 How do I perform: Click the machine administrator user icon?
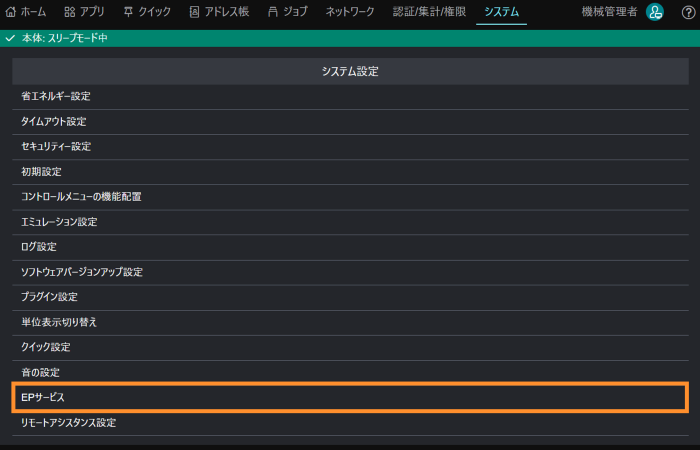[654, 12]
